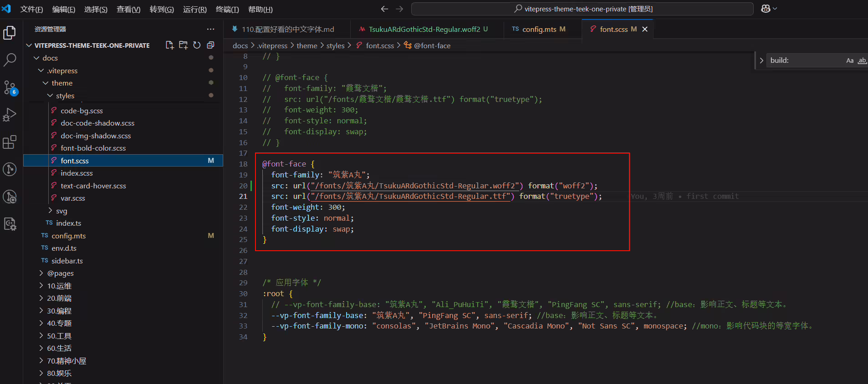This screenshot has height=384, width=868.
Task: Refresh the explorer tree
Action: [x=197, y=45]
